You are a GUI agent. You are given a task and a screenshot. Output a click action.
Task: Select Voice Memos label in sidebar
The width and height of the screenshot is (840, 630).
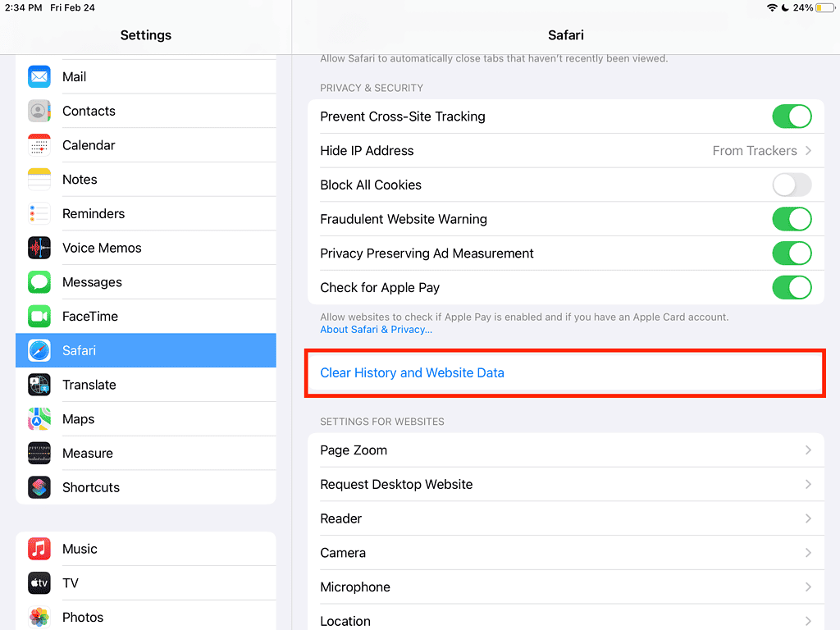click(102, 248)
